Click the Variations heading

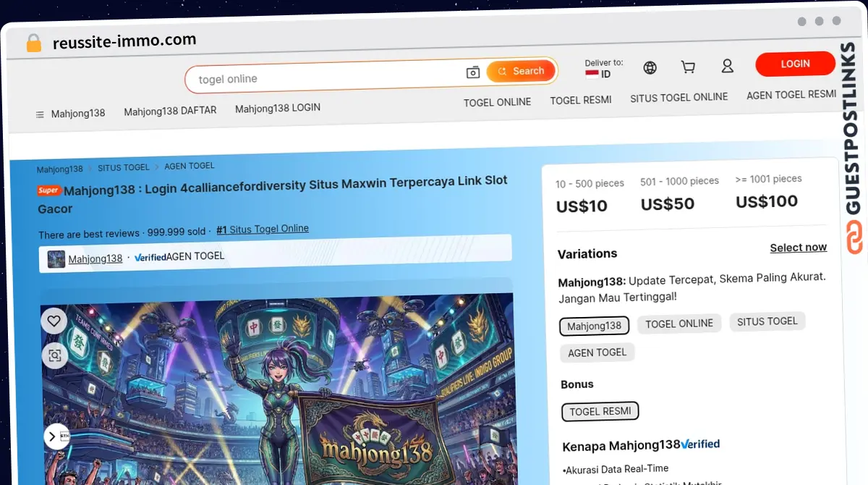(587, 254)
